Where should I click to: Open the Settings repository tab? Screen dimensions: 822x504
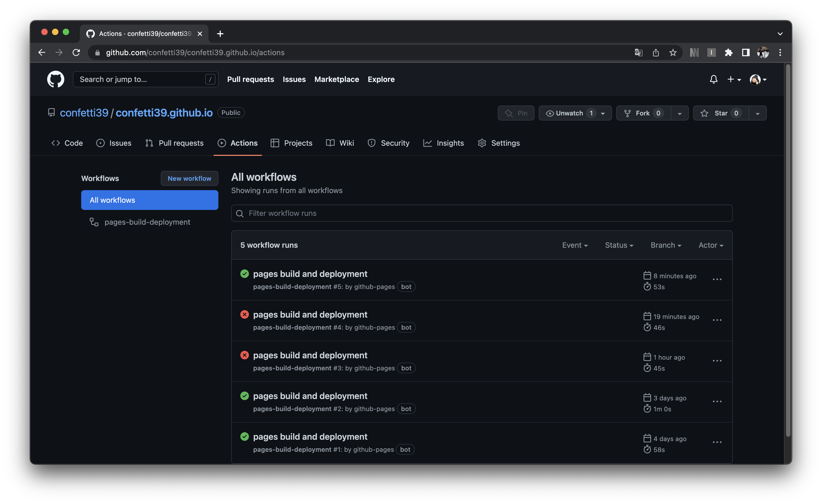[x=499, y=143]
